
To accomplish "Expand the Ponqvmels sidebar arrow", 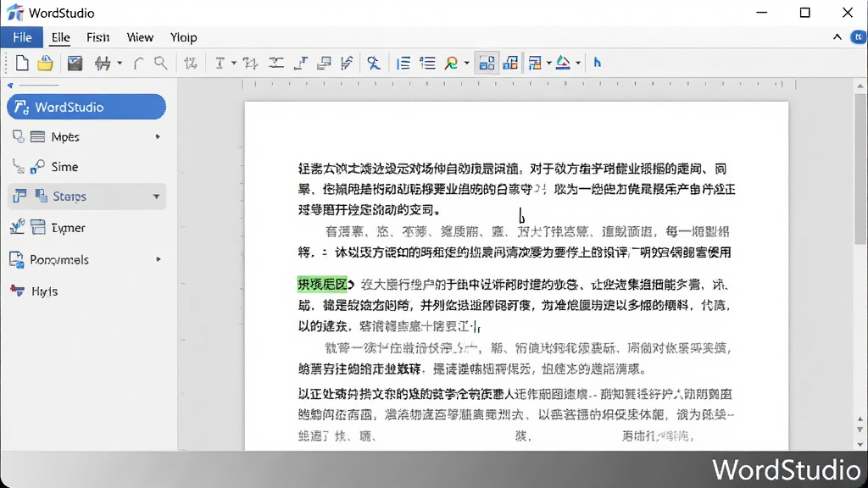I will [159, 259].
